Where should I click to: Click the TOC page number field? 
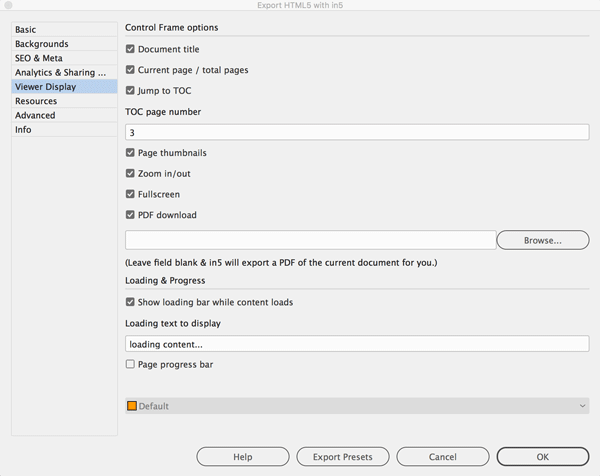click(357, 132)
